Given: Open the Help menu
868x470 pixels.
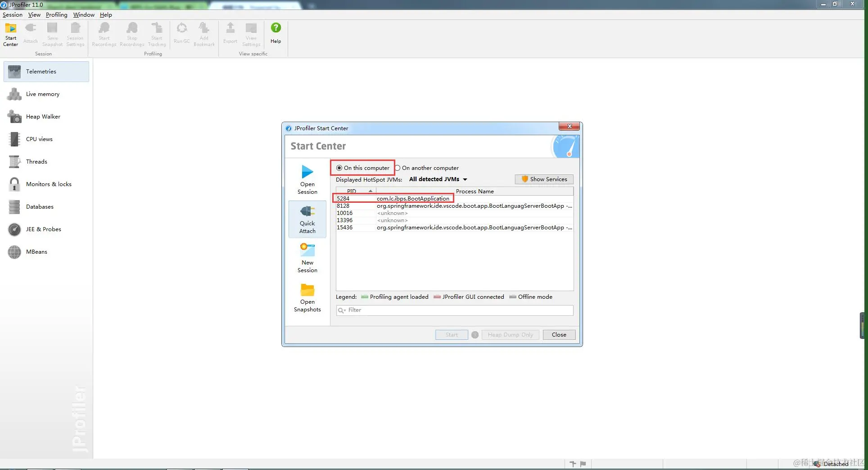Looking at the screenshot, I should pos(106,14).
